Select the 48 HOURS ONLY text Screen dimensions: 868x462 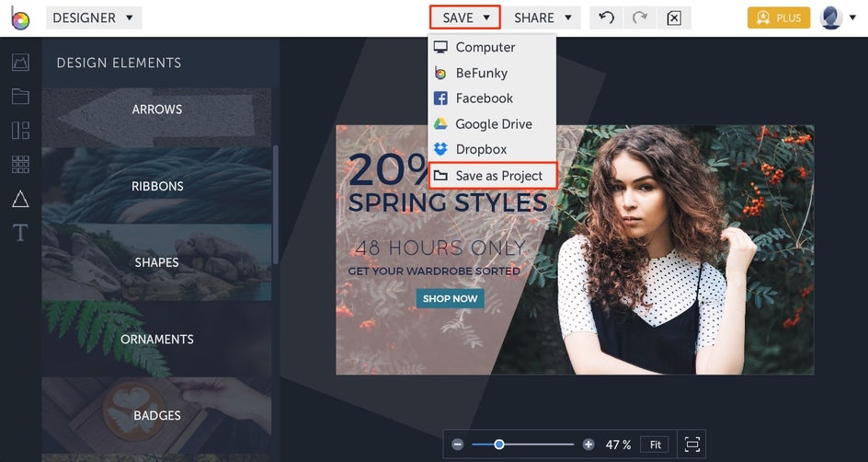pyautogui.click(x=440, y=248)
